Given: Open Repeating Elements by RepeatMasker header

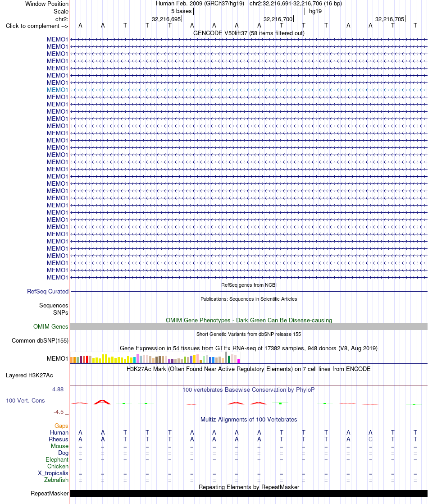Looking at the screenshot, I should pos(249,487).
